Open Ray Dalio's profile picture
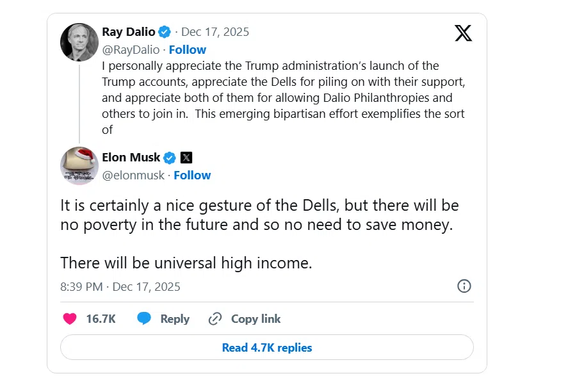Viewport: 568px width, 392px height. (79, 42)
